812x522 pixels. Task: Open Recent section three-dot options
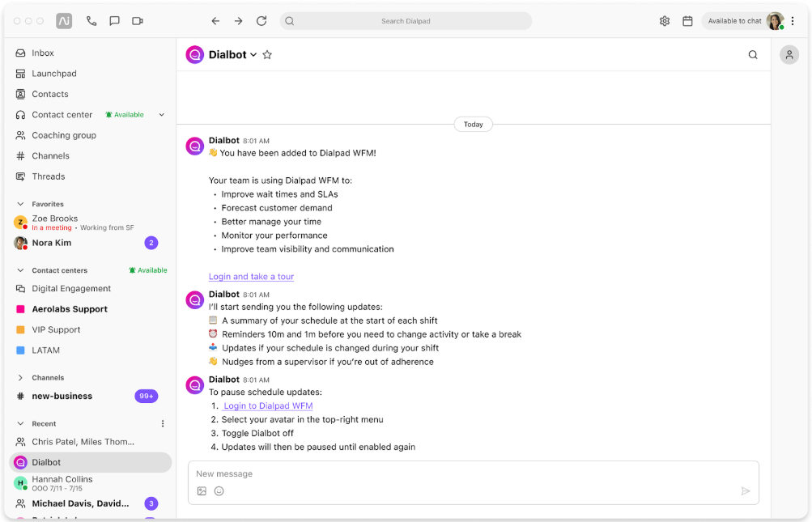pyautogui.click(x=163, y=423)
